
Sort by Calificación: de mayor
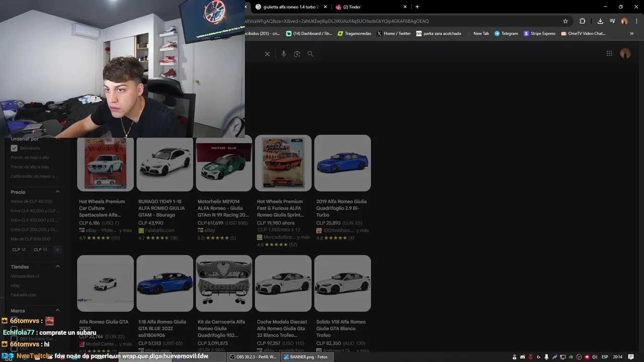34,176
